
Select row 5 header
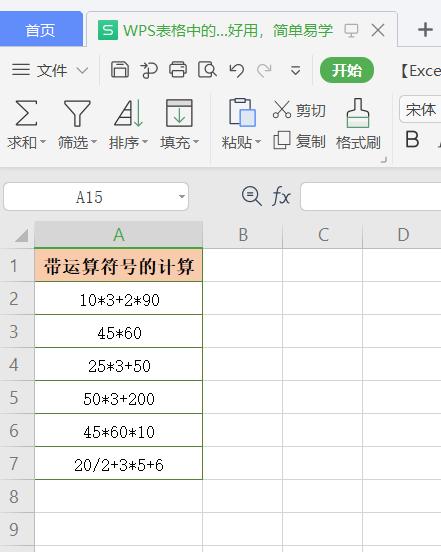pos(17,397)
